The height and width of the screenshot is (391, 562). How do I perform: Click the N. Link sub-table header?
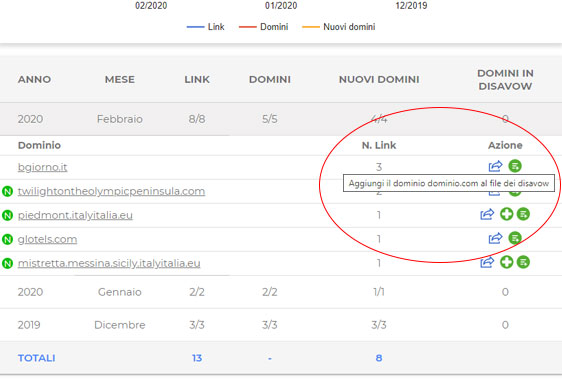(379, 145)
